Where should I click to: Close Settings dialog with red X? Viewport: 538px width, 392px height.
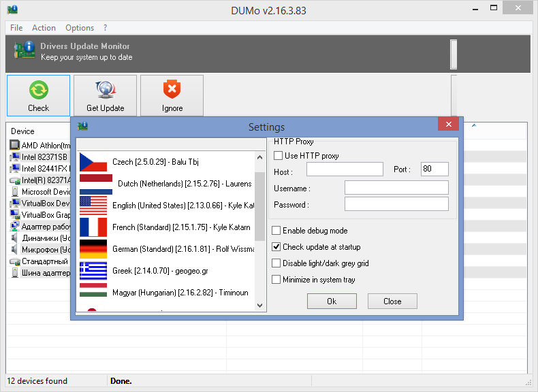click(x=449, y=124)
